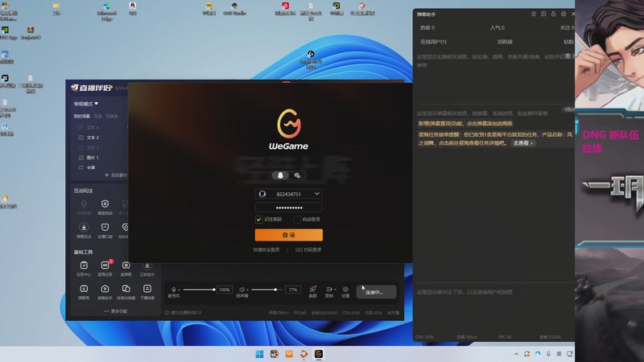Click the speaker 77% value box
Viewport: 644px width, 362px height.
tap(293, 290)
